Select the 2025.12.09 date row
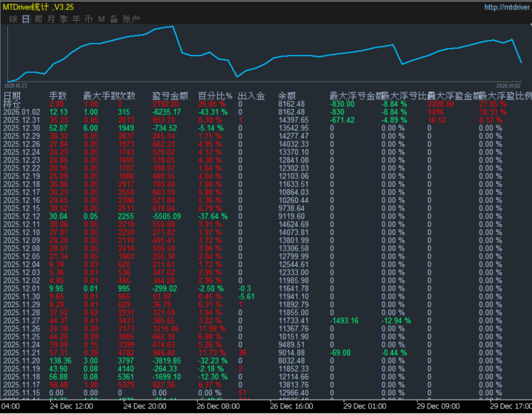Image resolution: width=532 pixels, height=414 pixels. 21,241
